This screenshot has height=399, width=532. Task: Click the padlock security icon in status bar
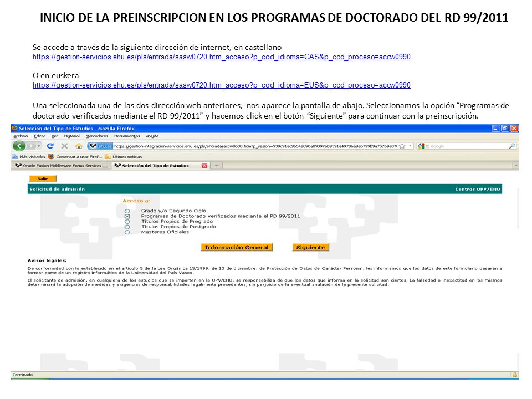[x=515, y=375]
